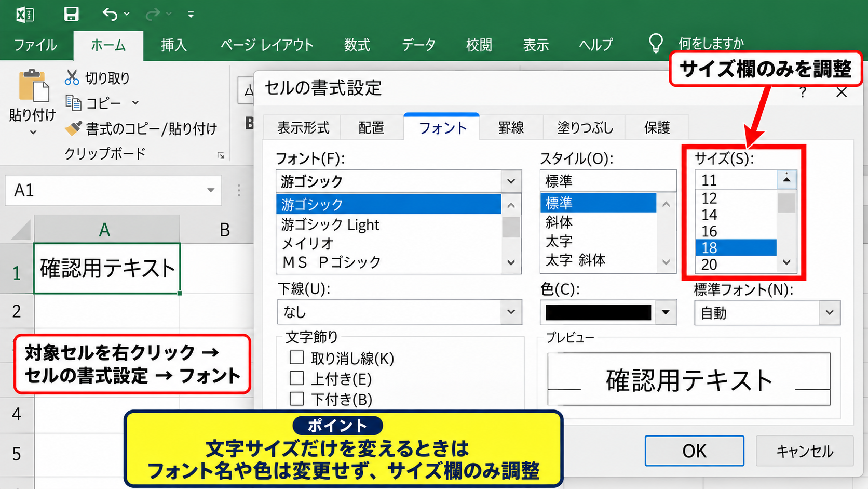Expand the コピー dropdown arrow
868x489 pixels.
point(135,103)
